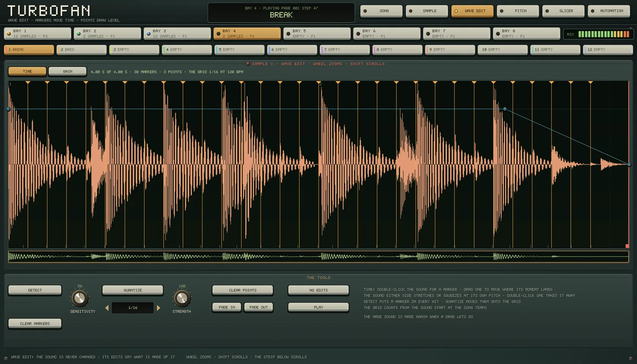Screen dimensions: 637x364
Task: Click the DETECT button
Action: [x=35, y=290]
